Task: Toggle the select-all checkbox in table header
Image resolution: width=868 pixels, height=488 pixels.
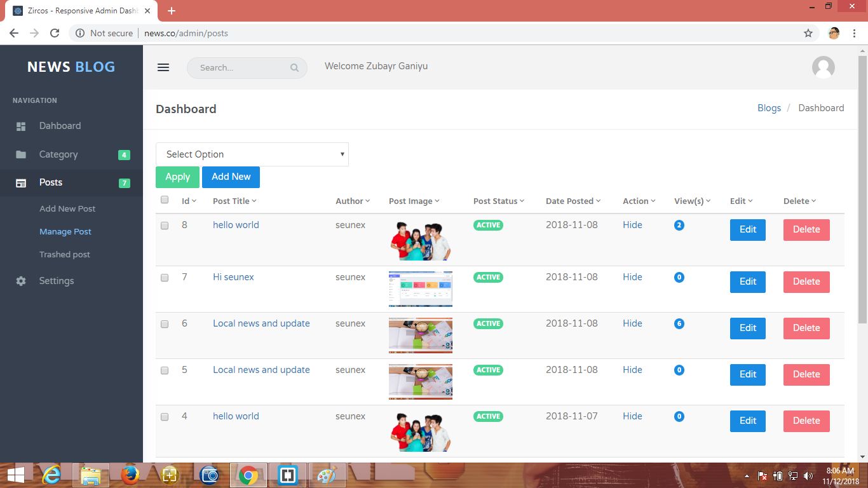Action: (165, 200)
